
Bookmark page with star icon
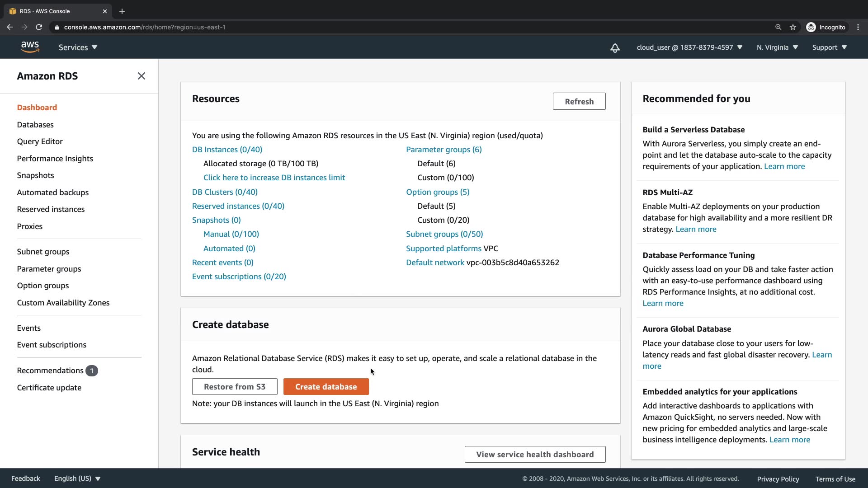tap(793, 27)
